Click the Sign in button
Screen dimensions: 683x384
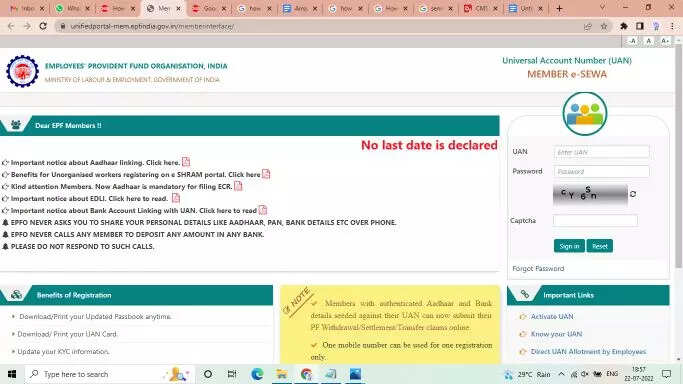point(569,246)
